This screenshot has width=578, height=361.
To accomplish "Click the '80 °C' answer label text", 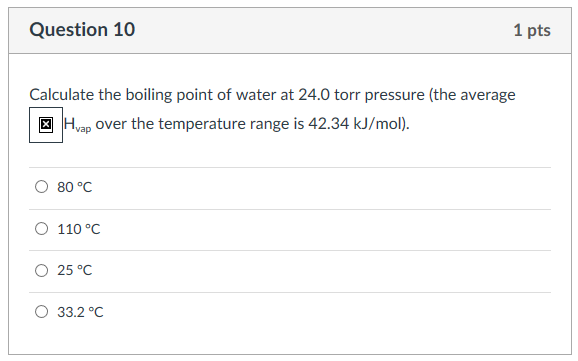I will point(74,187).
